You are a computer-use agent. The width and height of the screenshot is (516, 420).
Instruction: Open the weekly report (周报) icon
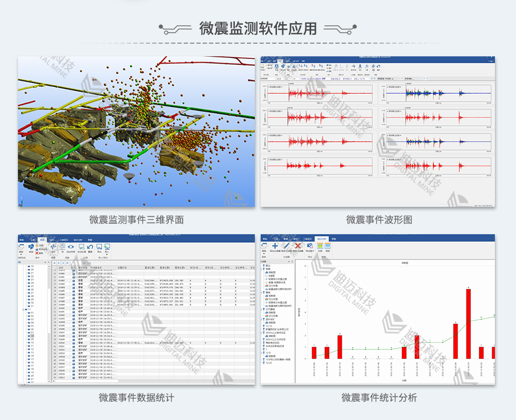click(x=328, y=246)
